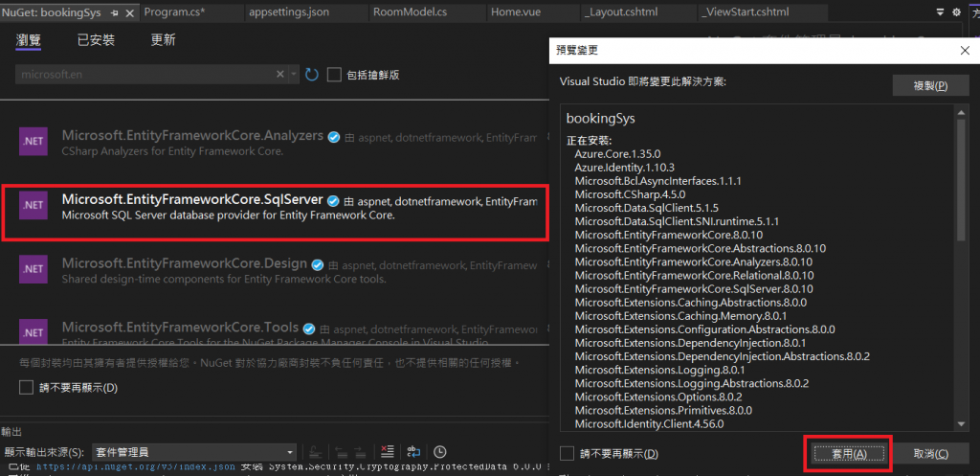Click .NET icon of EntityFrameworkCore.Tools package

pyautogui.click(x=33, y=332)
